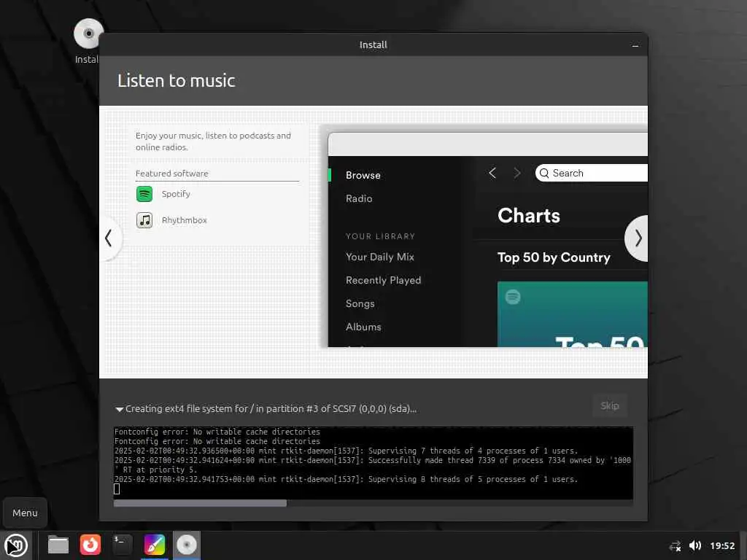Minimize the Install window
The image size is (747, 560).
[635, 46]
